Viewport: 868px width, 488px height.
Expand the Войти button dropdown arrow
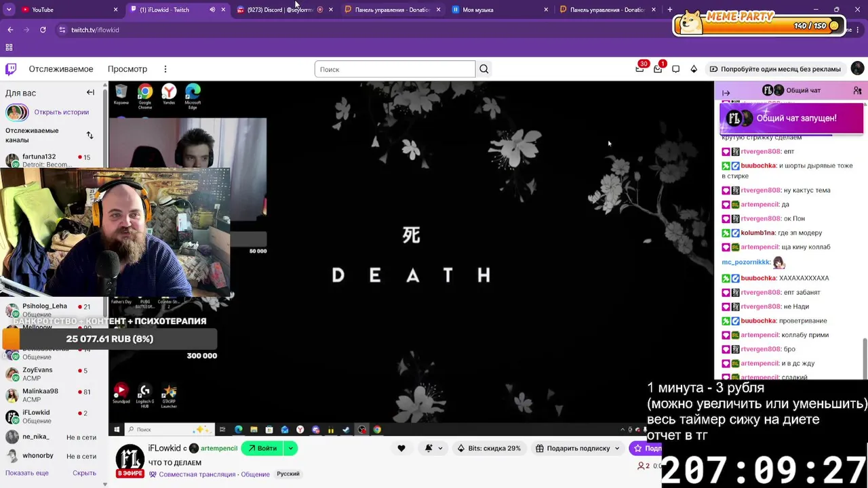(x=290, y=448)
